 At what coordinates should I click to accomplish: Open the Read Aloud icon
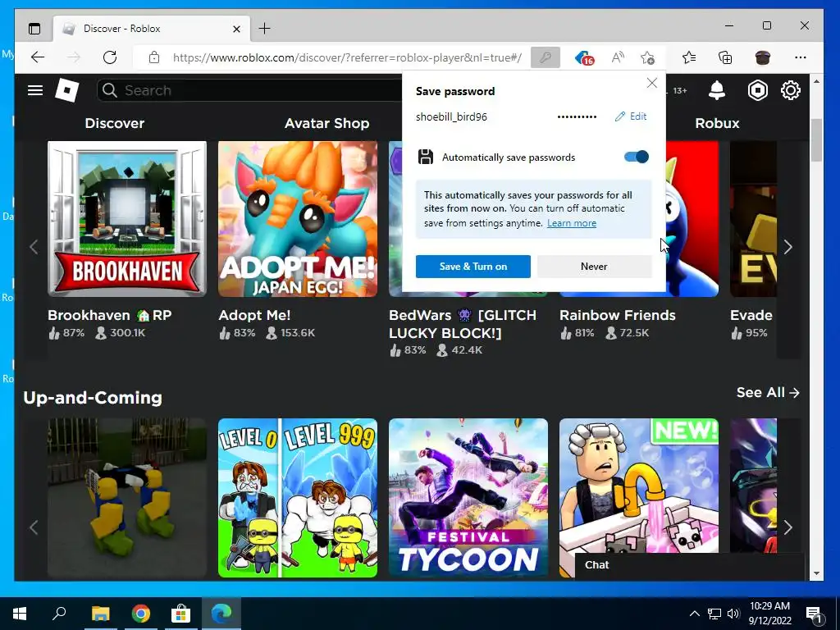point(618,57)
